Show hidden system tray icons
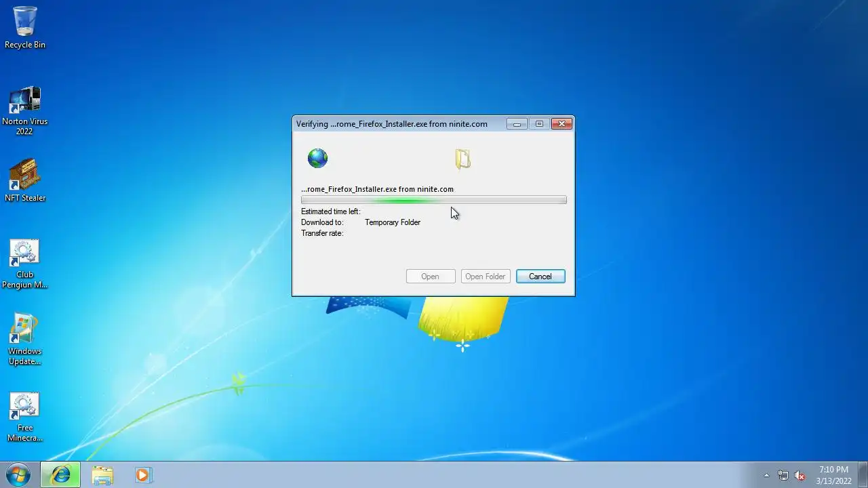The height and width of the screenshot is (488, 868). click(x=767, y=475)
